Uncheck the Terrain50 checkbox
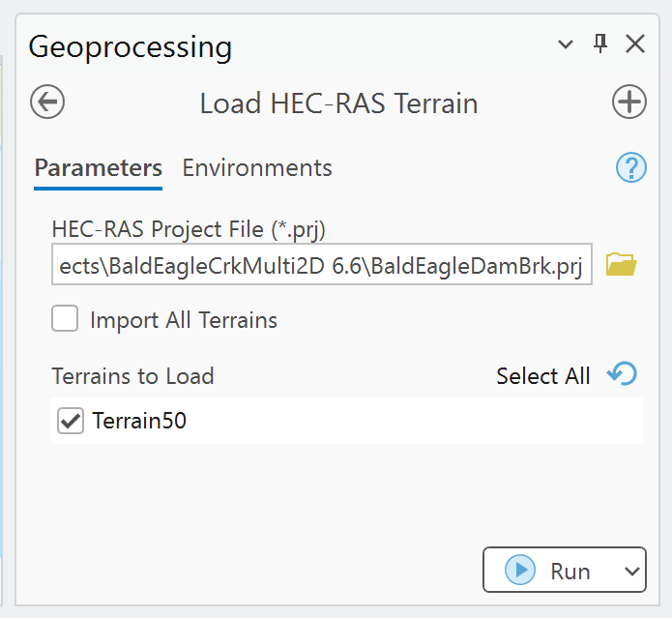This screenshot has width=672, height=618. (x=71, y=421)
